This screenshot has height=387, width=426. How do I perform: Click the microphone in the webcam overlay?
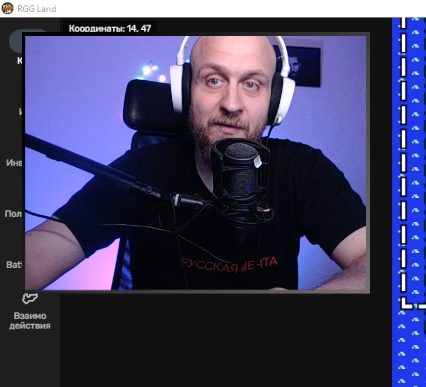point(241,180)
